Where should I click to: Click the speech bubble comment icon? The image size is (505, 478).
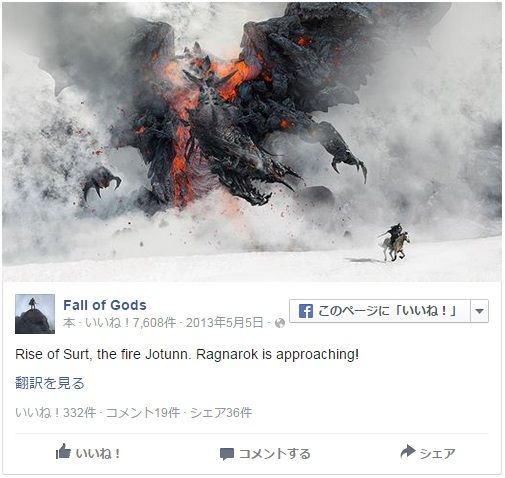pyautogui.click(x=227, y=454)
